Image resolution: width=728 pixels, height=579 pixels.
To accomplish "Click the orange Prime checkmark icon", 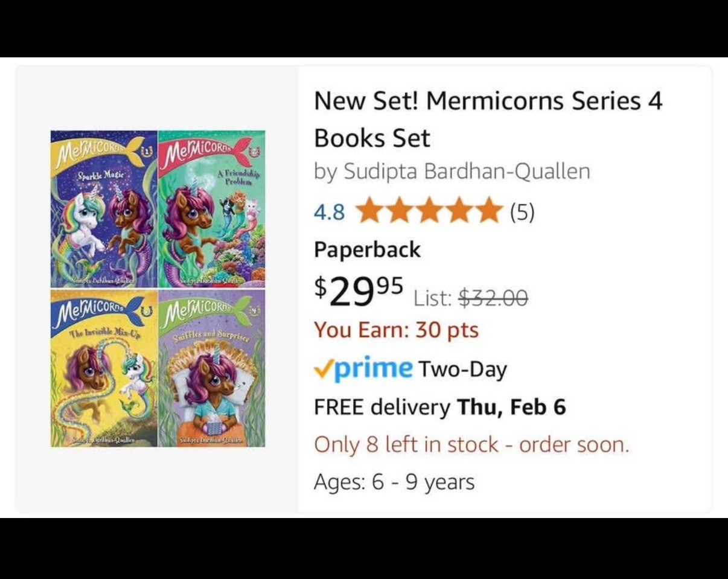I will (323, 368).
